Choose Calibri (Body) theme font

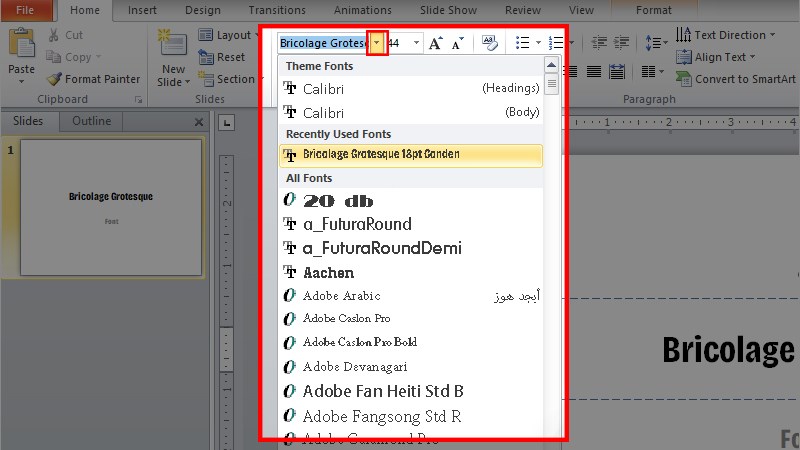point(411,113)
